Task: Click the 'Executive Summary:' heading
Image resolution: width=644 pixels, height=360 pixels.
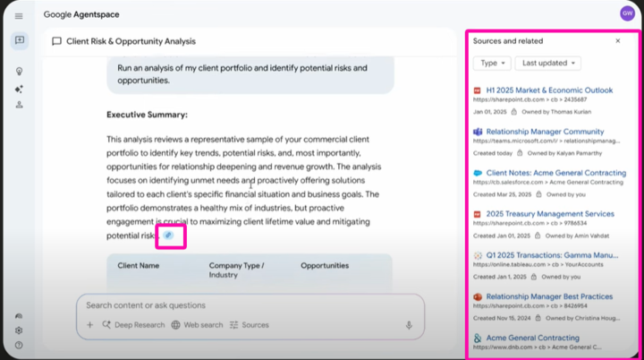Action: tap(147, 115)
